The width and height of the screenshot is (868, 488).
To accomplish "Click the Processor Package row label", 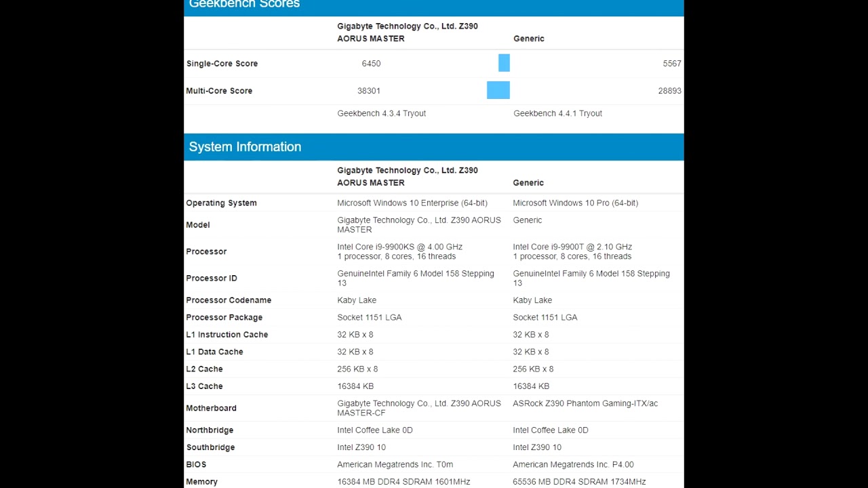I will [224, 317].
